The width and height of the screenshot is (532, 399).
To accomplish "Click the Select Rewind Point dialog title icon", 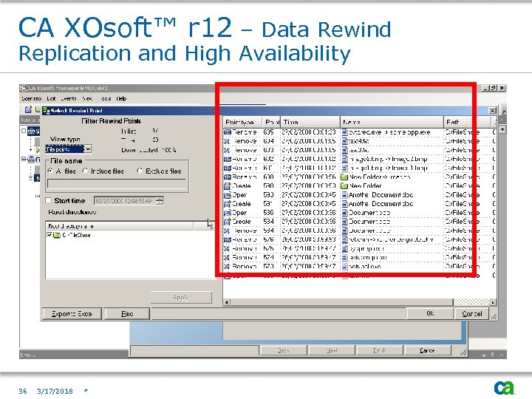I will tap(47, 111).
